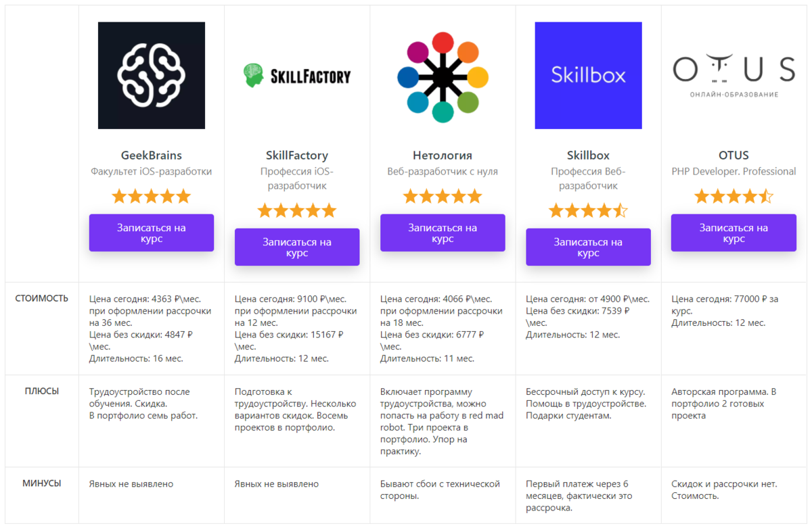Select the OTUS logo with horns
812x528 pixels.
point(733,72)
